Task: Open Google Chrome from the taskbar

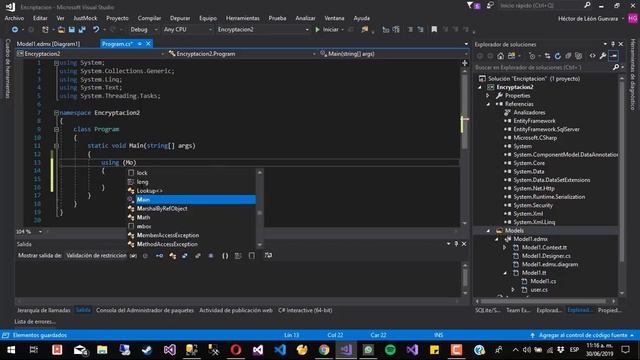Action: [324, 350]
